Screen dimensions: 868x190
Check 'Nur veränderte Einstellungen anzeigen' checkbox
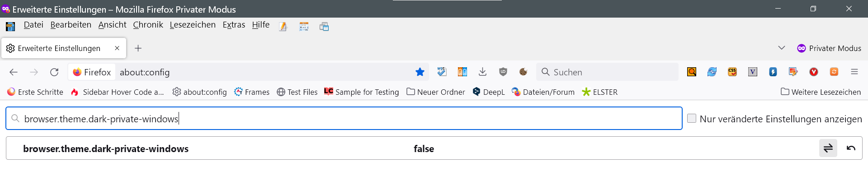pos(691,118)
